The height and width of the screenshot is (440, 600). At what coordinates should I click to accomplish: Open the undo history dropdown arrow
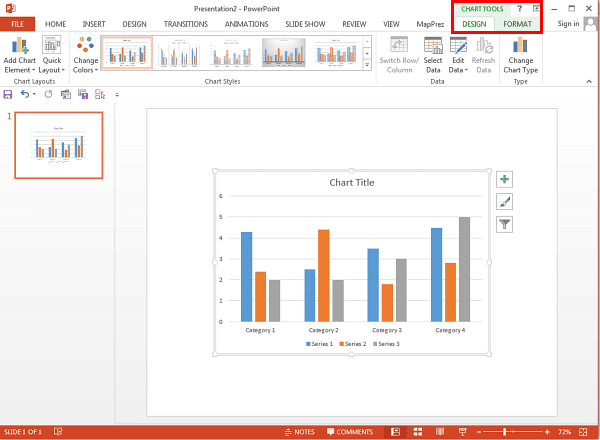tap(34, 94)
